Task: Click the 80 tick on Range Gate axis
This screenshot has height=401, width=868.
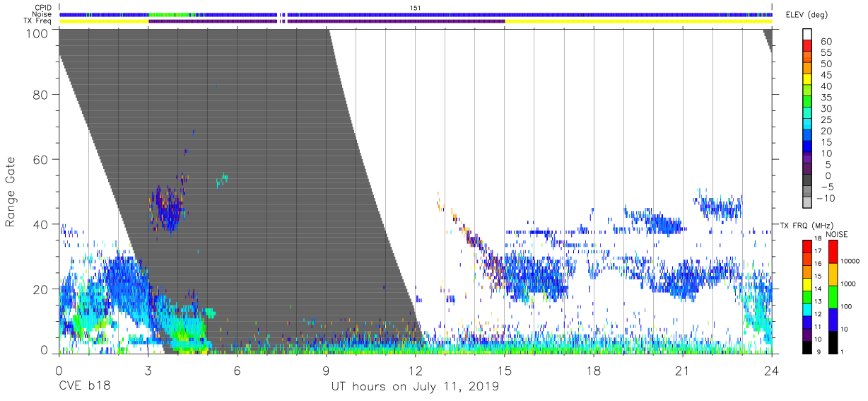Action: [42, 95]
